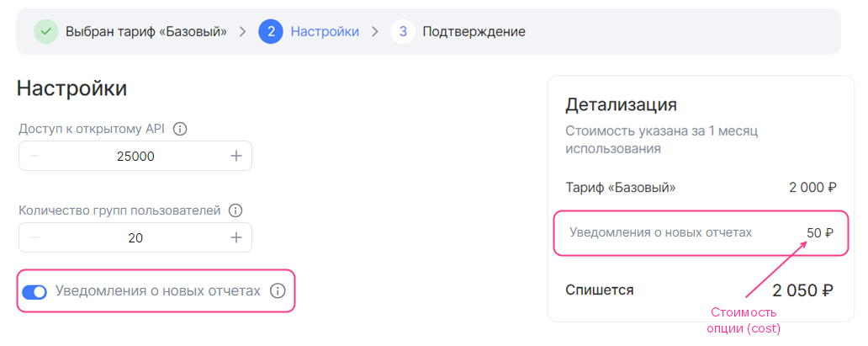Show info for Уведомления о новых отчетах
Image resolution: width=868 pixels, height=346 pixels.
click(278, 290)
